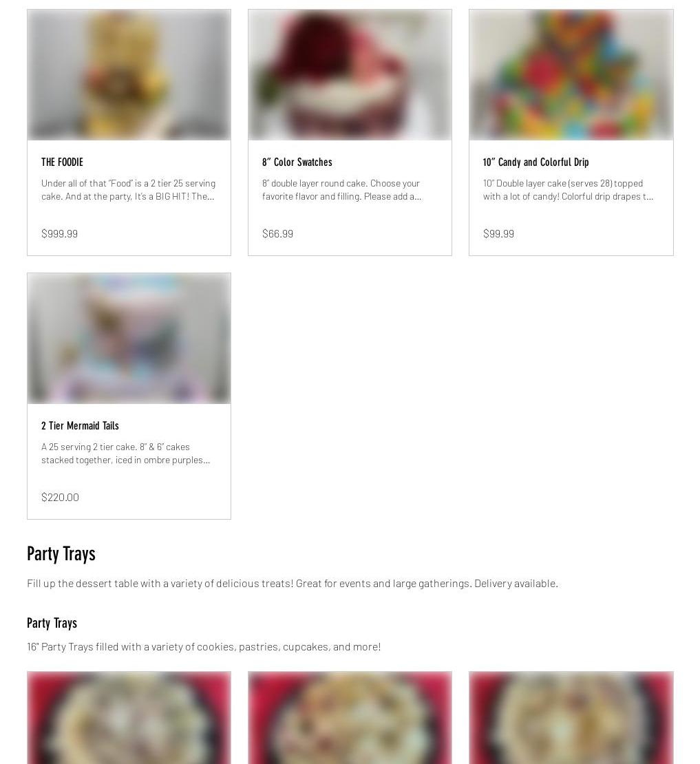
Task: View the 2 Tier Mermaid Tails photo
Action: point(129,339)
